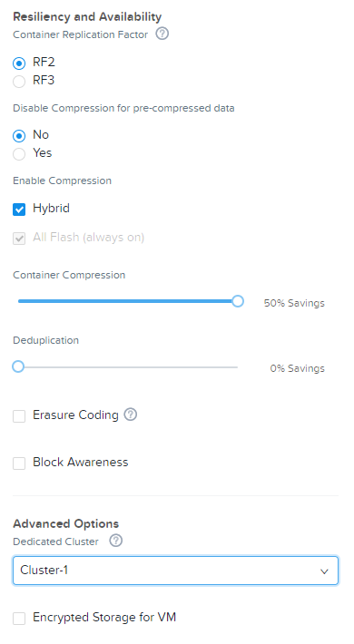
Task: Click the Cluster-1 dropdown chevron arrow
Action: click(324, 571)
